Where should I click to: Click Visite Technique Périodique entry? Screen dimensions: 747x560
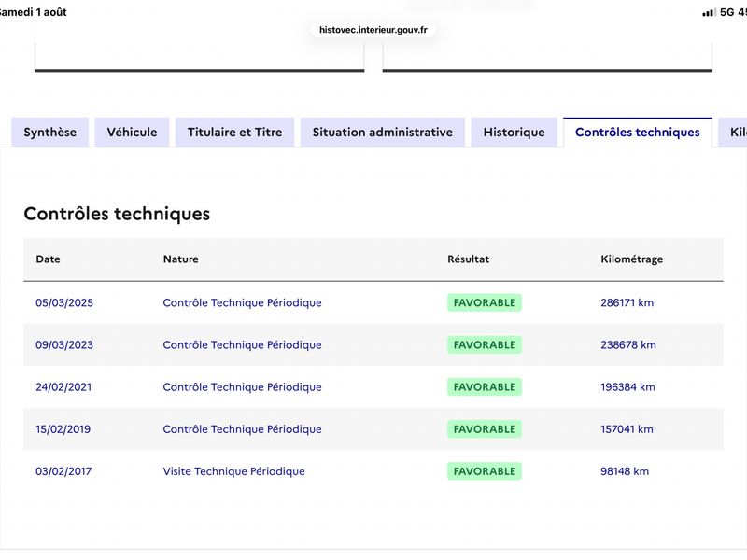tap(234, 471)
